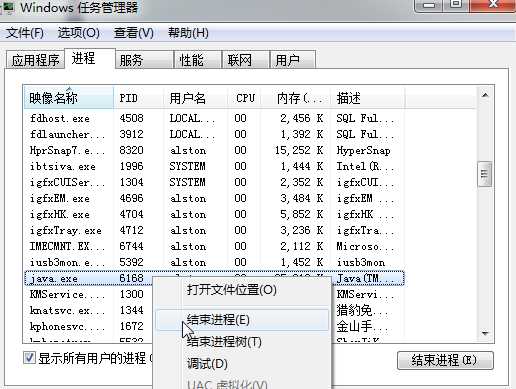Switch to the 进程 tab
The width and height of the screenshot is (516, 389).
click(90, 58)
